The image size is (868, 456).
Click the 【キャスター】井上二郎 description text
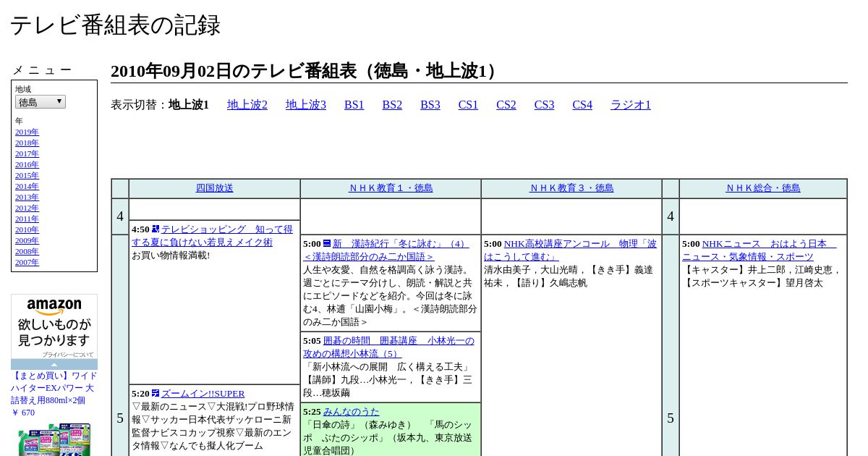(762, 276)
